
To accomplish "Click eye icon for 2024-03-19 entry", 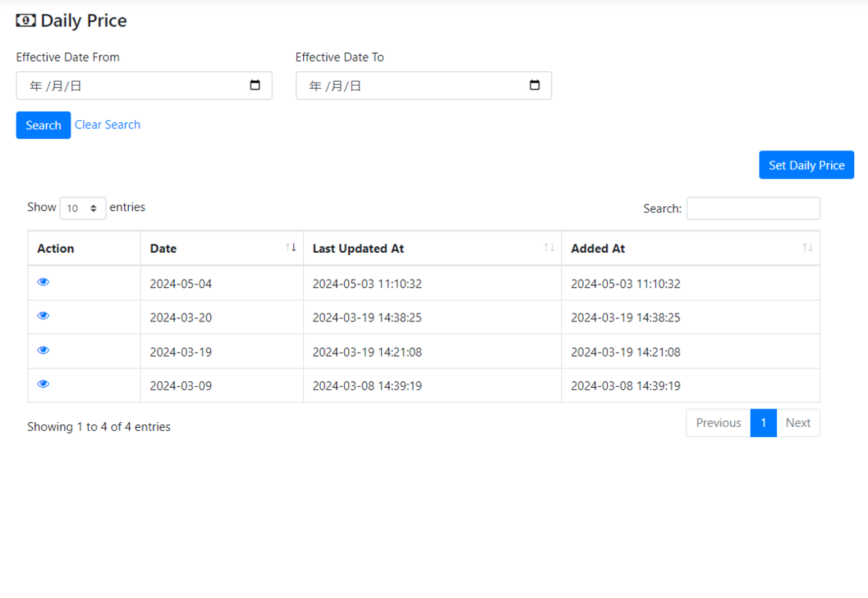I will [x=43, y=350].
